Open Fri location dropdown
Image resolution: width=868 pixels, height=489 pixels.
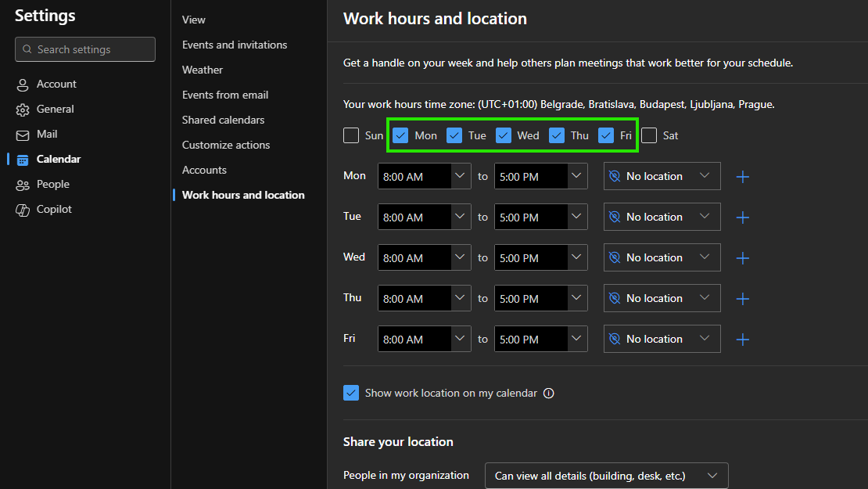click(662, 339)
